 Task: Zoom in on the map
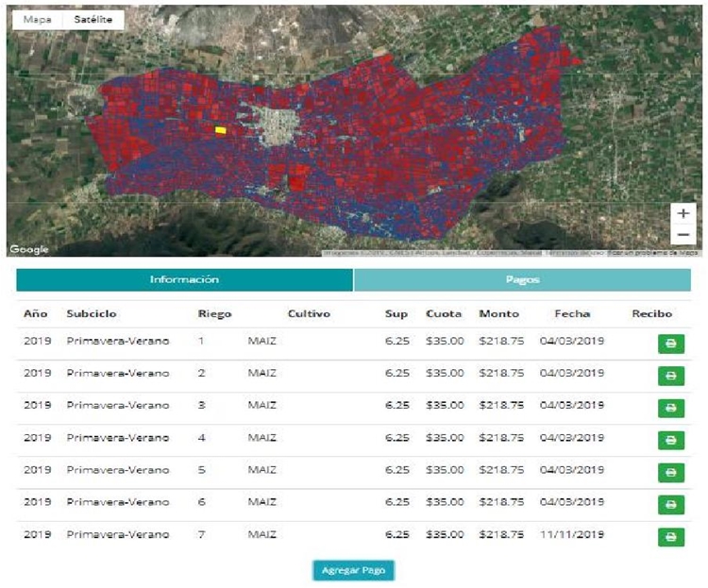pyautogui.click(x=683, y=214)
